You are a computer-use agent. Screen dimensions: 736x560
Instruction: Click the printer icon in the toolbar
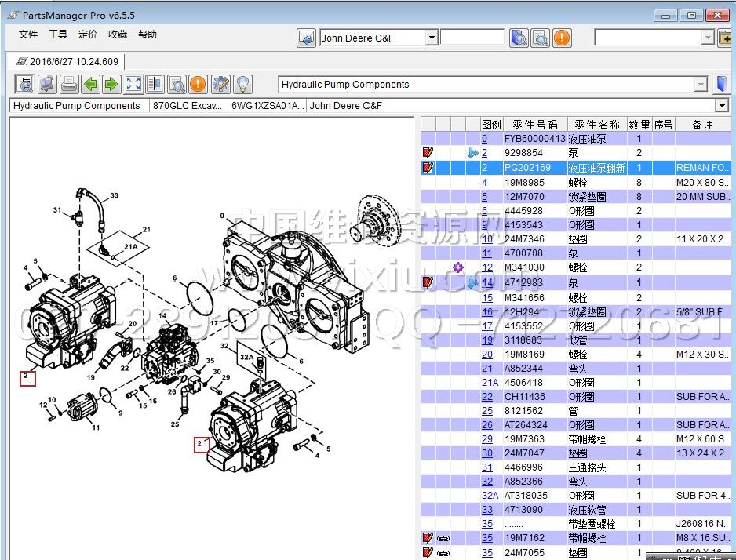pos(69,84)
